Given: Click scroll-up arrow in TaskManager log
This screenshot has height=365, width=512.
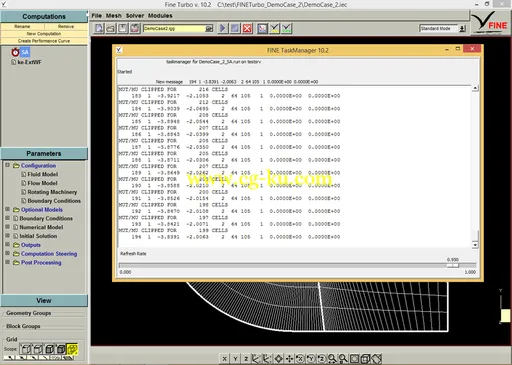Looking at the screenshot, I should tap(475, 88).
